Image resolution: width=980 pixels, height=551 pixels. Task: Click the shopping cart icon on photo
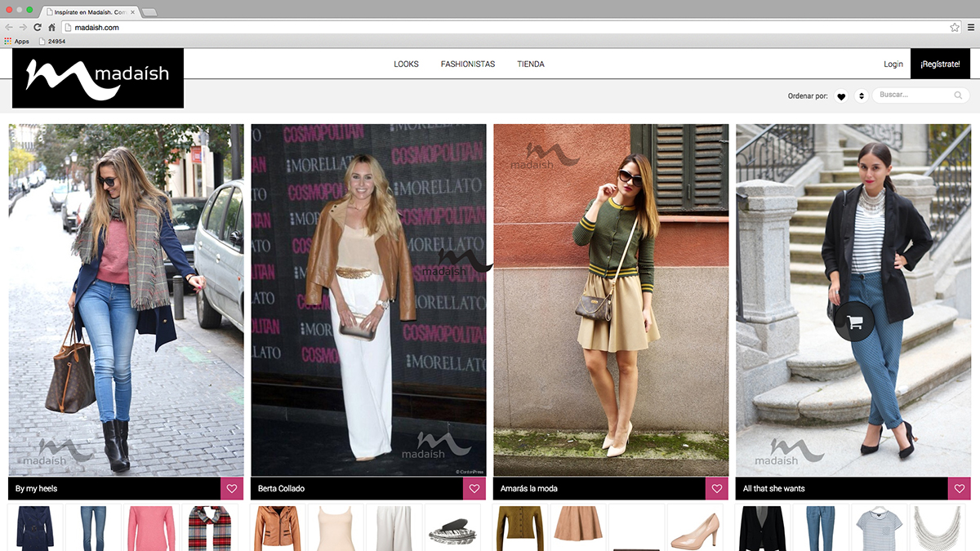(x=855, y=322)
